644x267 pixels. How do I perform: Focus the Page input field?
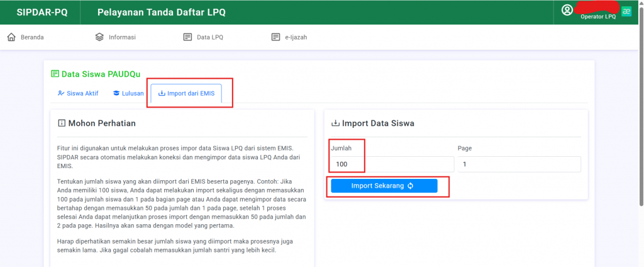tap(519, 164)
